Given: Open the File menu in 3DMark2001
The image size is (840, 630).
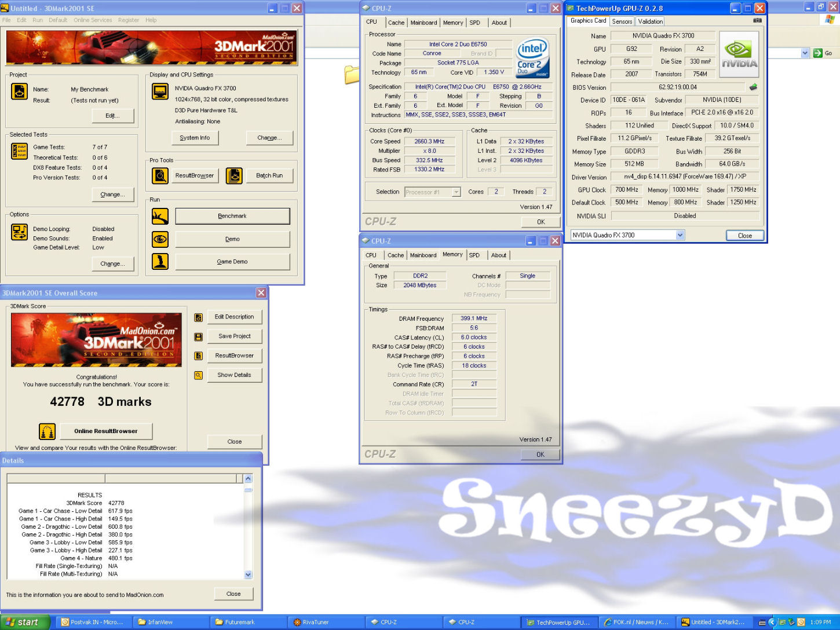Looking at the screenshot, I should [6, 20].
